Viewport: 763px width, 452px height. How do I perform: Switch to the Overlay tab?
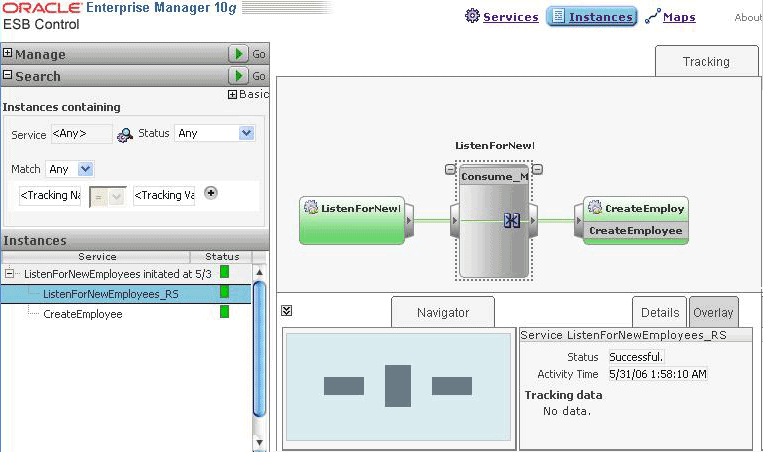pyautogui.click(x=713, y=312)
